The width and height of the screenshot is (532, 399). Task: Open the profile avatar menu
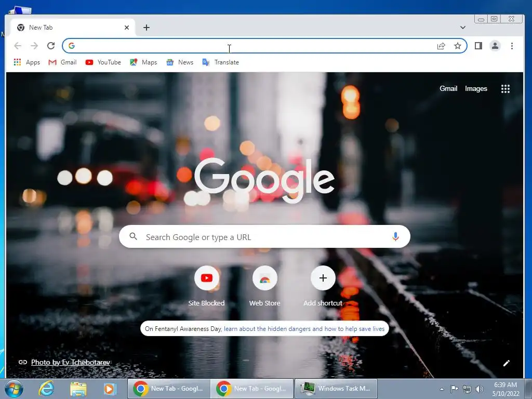coord(495,46)
